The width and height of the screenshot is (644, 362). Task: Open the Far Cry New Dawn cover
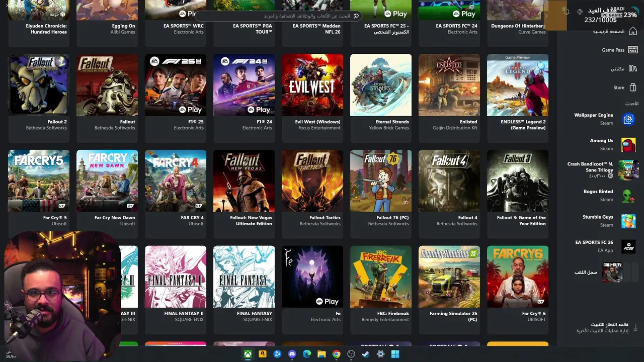pyautogui.click(x=107, y=181)
